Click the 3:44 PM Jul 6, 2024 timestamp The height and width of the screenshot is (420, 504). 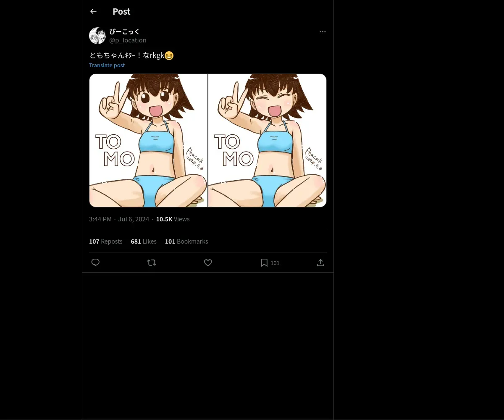pyautogui.click(x=119, y=219)
